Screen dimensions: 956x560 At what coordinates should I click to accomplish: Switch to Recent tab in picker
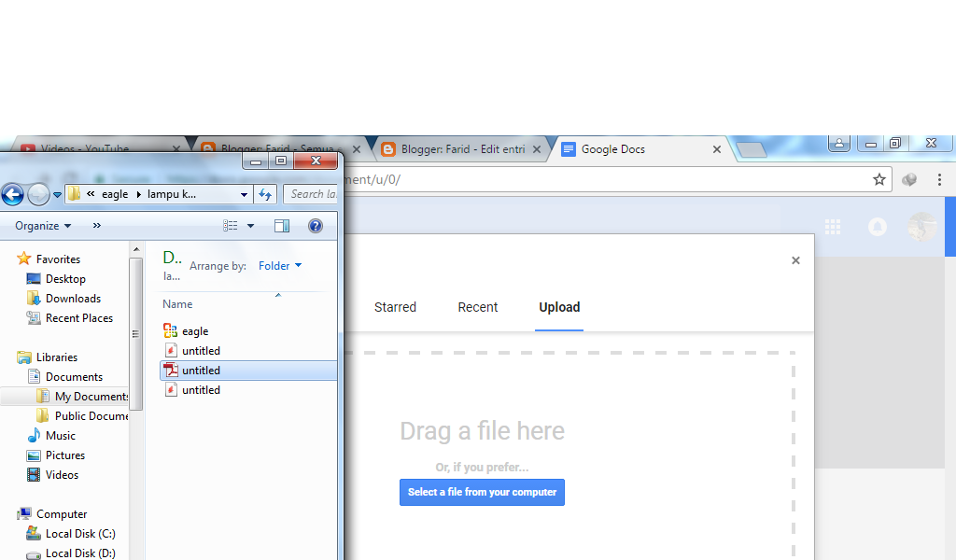pyautogui.click(x=478, y=307)
